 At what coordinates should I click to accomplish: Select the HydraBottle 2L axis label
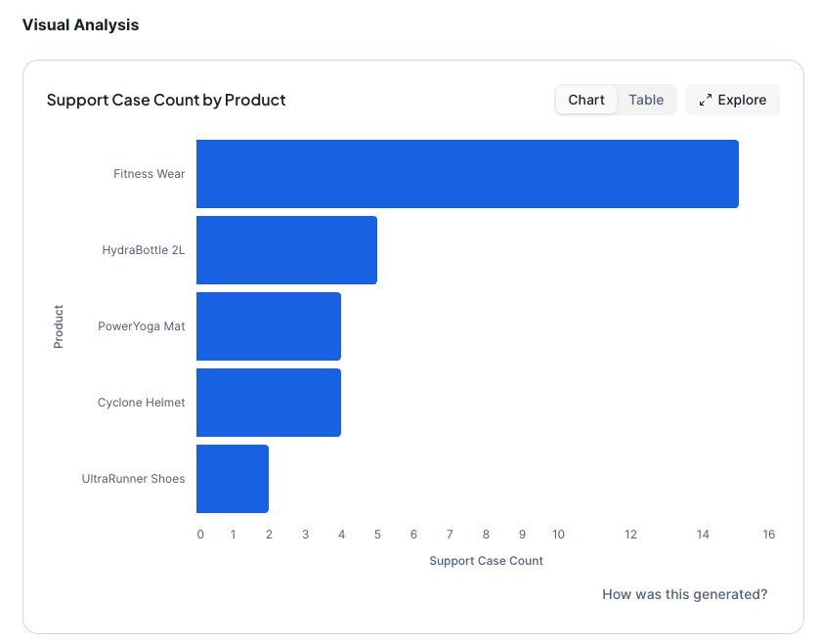point(144,249)
